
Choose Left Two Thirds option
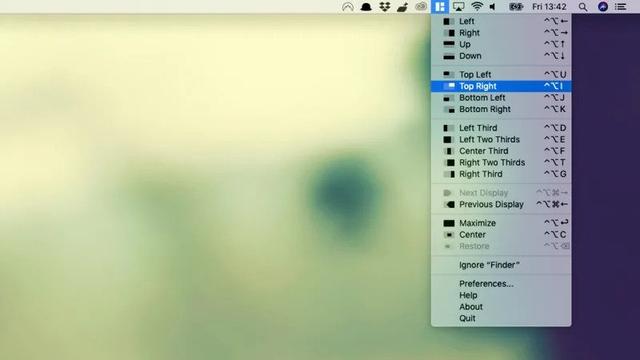tap(501, 140)
